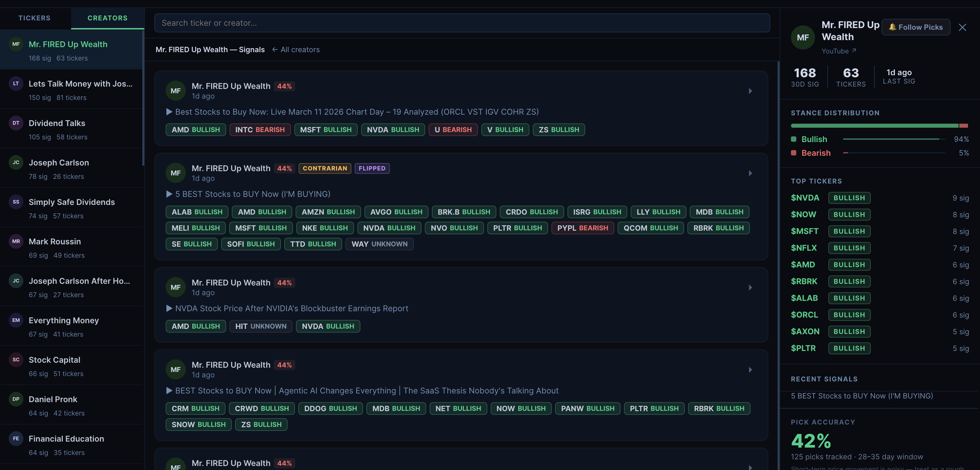Expand the Agentic AI signal card arrow
The image size is (980, 470).
click(x=750, y=370)
